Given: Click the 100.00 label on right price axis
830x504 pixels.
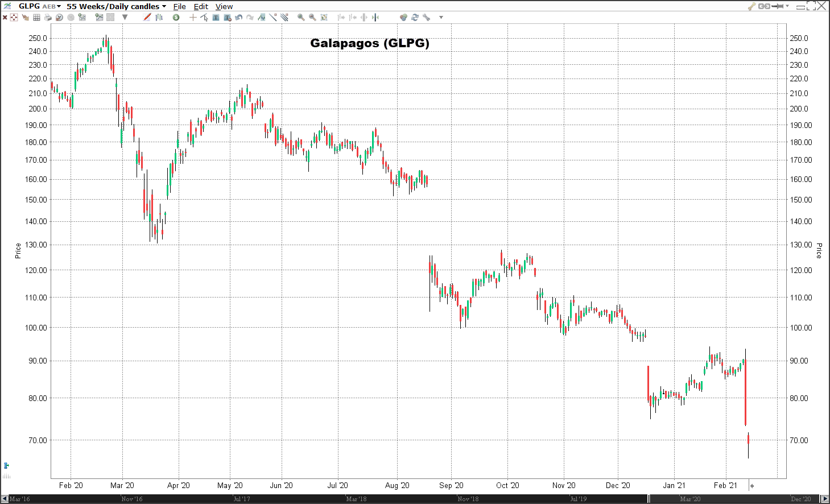Looking at the screenshot, I should tap(801, 328).
